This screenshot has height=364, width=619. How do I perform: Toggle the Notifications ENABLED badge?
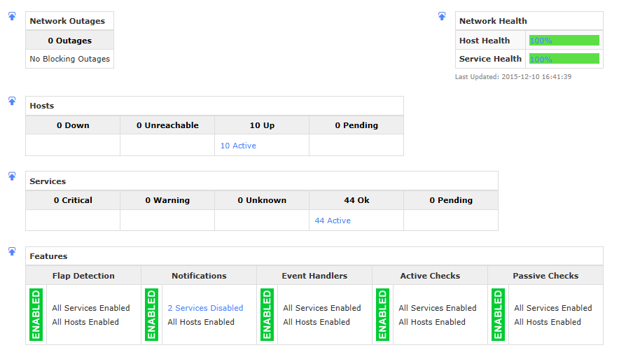coord(152,314)
